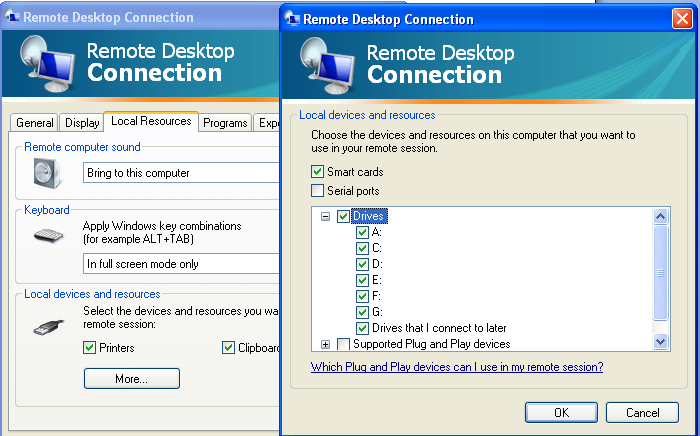Click the USB cable icon in back window

[x=49, y=328]
